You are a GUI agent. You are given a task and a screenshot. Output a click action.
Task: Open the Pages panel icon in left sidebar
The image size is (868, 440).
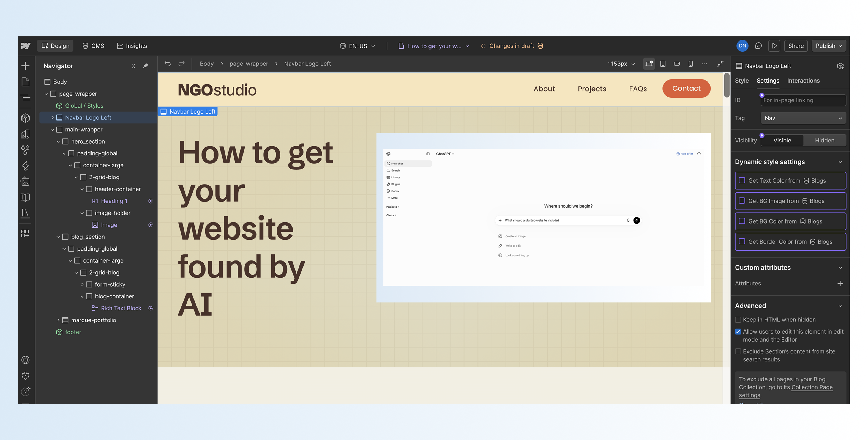tap(26, 82)
